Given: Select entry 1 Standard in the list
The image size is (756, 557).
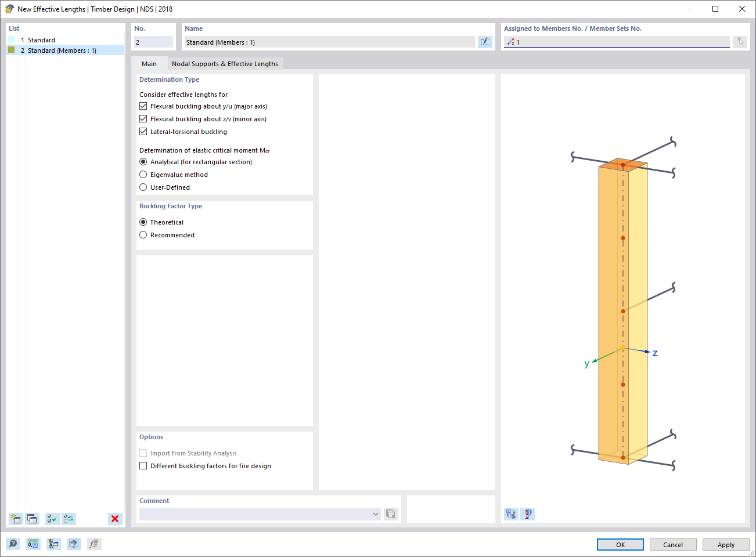Looking at the screenshot, I should tap(39, 39).
